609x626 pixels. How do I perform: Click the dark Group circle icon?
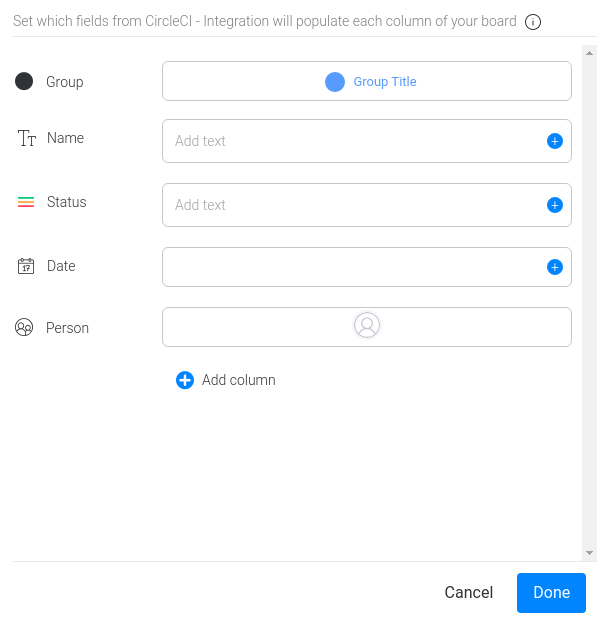[24, 82]
